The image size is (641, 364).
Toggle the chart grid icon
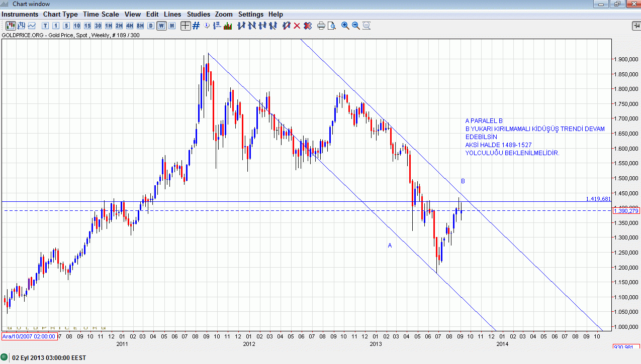coord(196,26)
